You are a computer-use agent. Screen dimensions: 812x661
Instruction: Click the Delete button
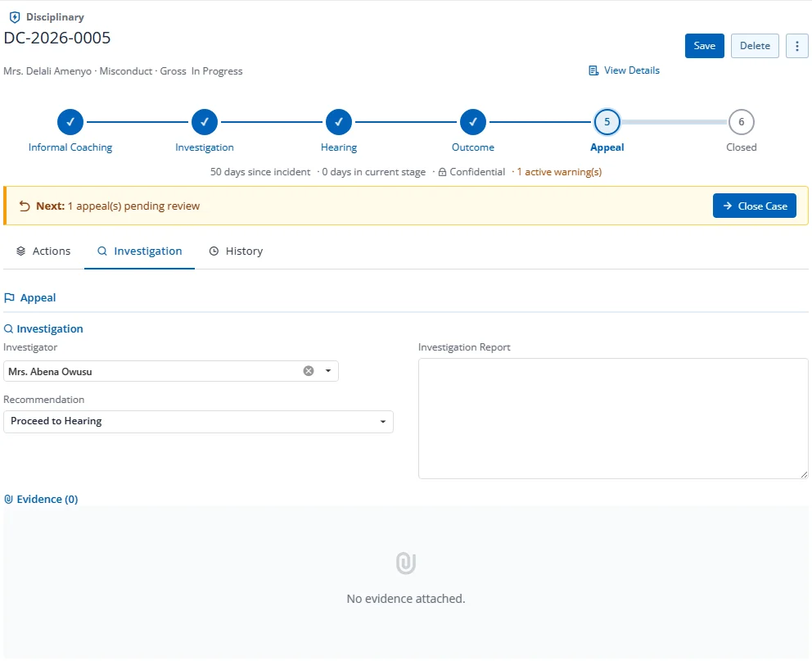755,46
